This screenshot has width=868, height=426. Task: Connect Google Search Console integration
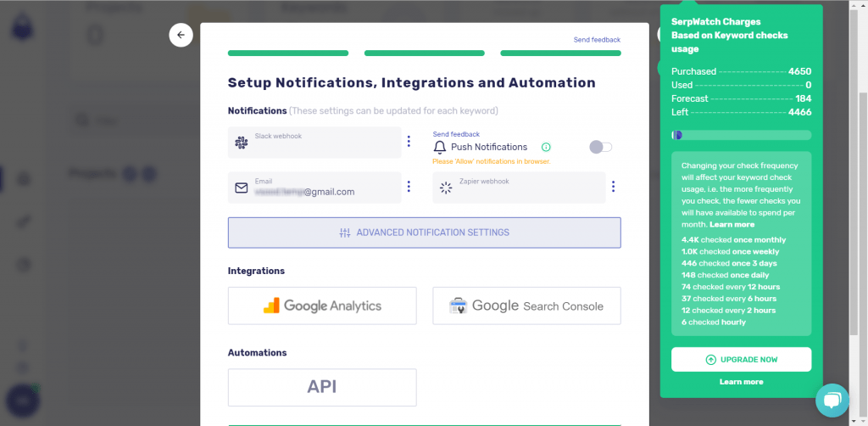526,305
